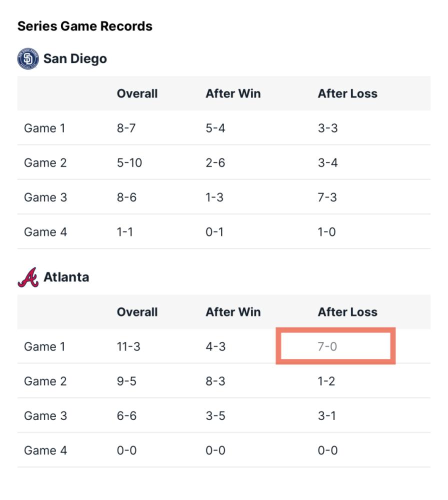Viewport: 448px width, 500px height.
Task: Click San Diego's After Win column header
Action: click(x=233, y=93)
